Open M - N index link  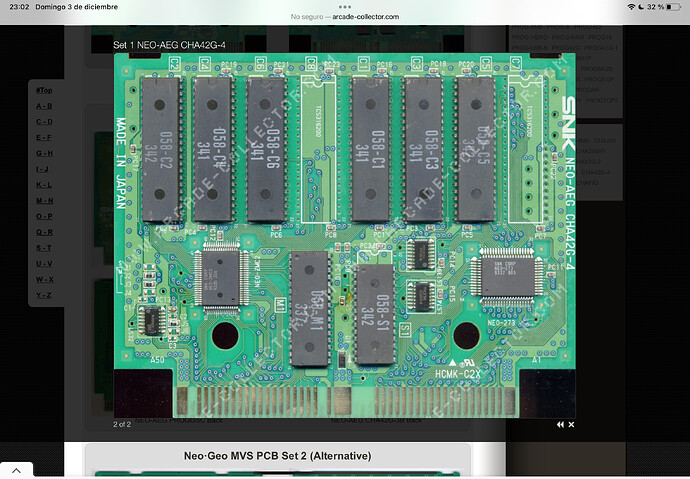click(44, 201)
